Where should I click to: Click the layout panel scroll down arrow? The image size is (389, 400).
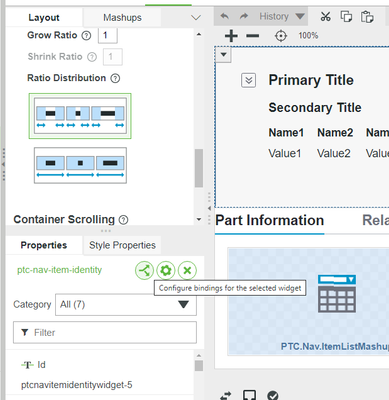(x=199, y=219)
